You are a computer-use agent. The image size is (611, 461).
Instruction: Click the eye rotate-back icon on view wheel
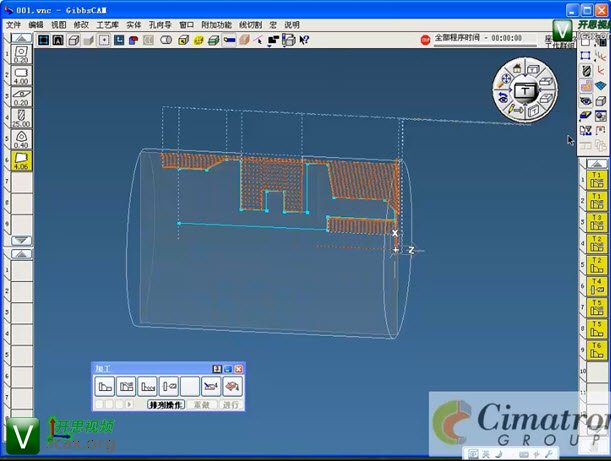[x=503, y=97]
